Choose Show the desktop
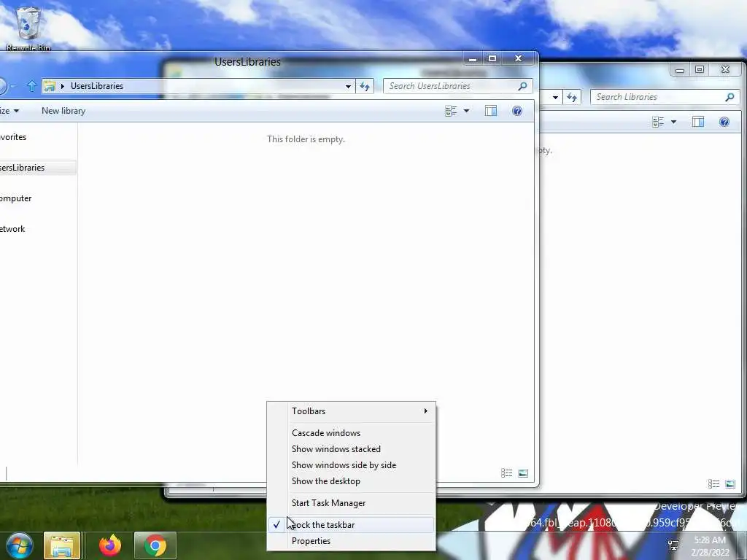747x560 pixels. pos(352,481)
